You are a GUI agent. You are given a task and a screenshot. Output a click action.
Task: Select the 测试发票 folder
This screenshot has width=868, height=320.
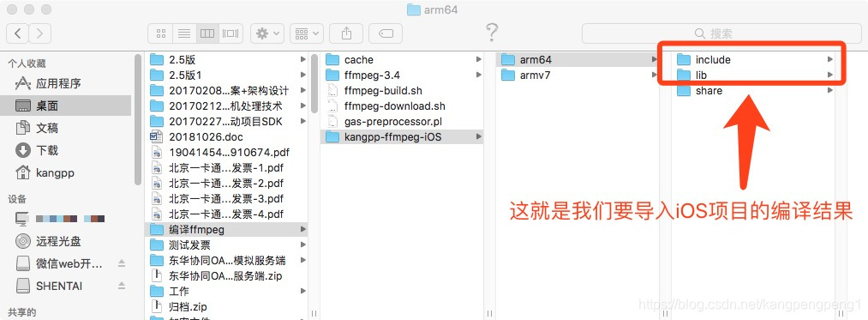coord(226,245)
